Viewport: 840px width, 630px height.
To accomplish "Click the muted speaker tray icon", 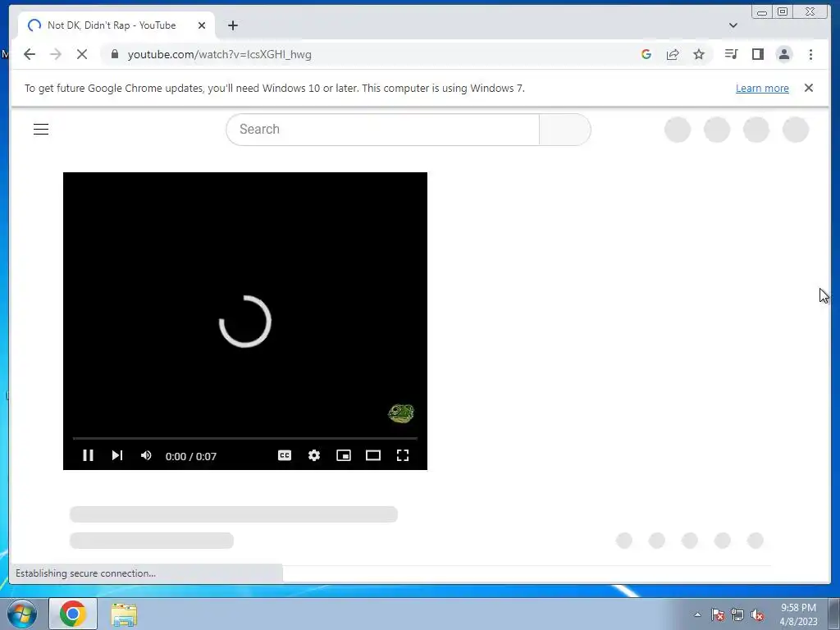I will point(757,614).
